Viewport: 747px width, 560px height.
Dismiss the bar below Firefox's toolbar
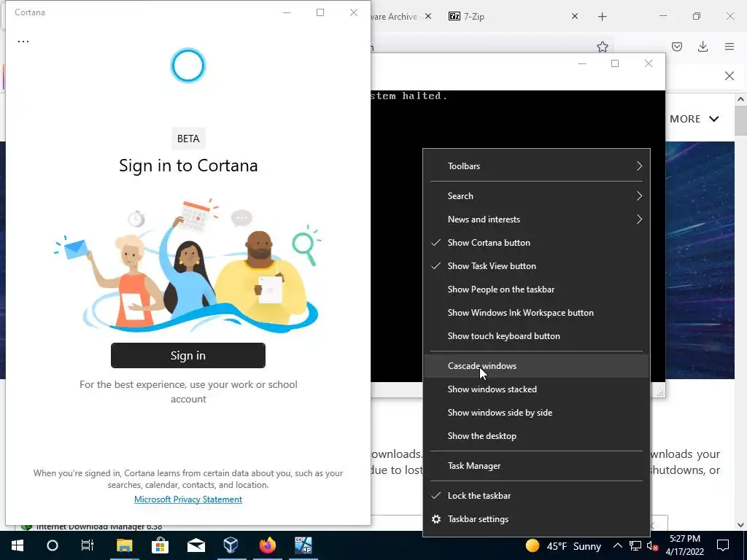coord(729,76)
